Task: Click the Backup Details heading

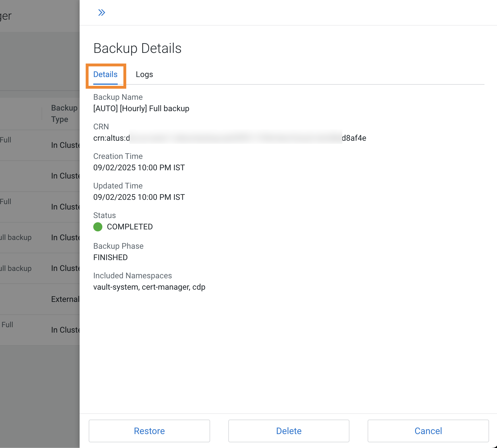Action: pos(138,48)
